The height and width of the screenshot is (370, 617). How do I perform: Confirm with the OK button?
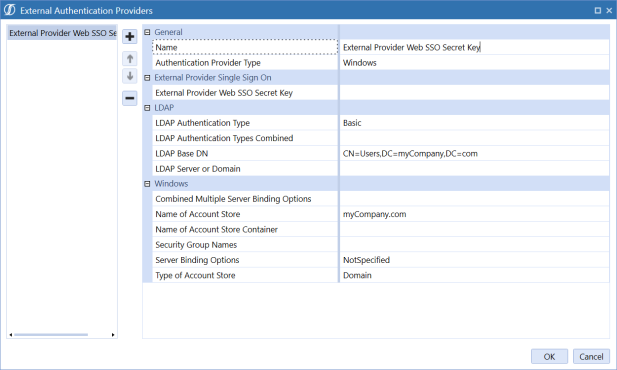[549, 357]
